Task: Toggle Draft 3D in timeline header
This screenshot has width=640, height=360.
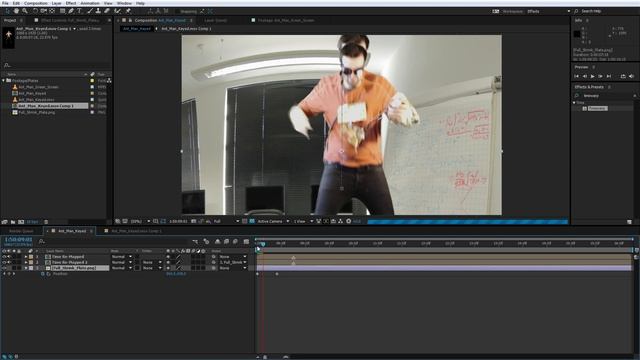Action: point(207,242)
